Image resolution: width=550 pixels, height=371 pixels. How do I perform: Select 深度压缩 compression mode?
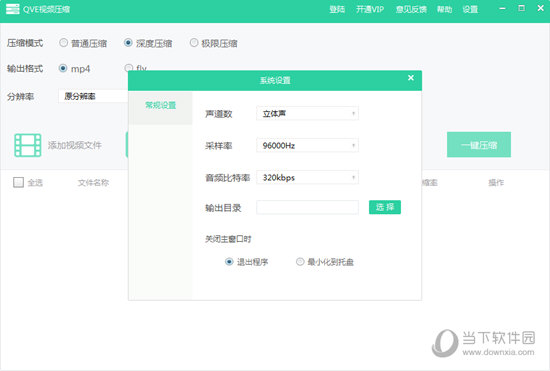128,43
